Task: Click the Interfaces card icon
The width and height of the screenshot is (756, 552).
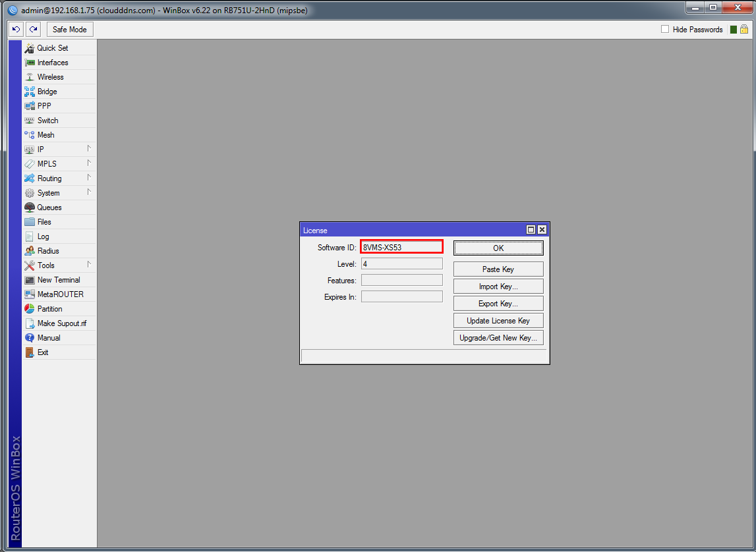Action: pos(30,63)
